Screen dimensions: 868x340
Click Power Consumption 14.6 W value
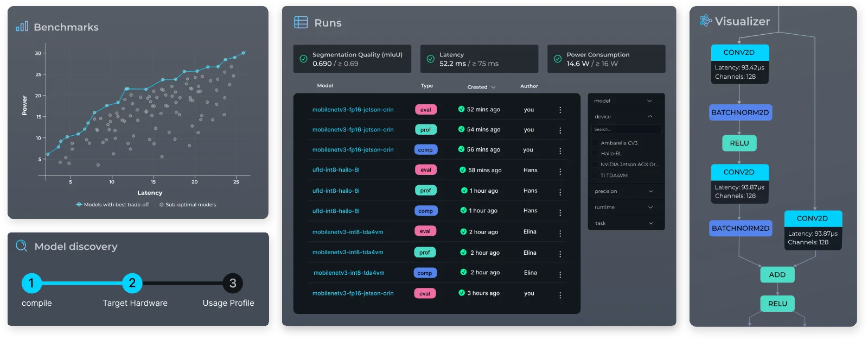tap(578, 64)
